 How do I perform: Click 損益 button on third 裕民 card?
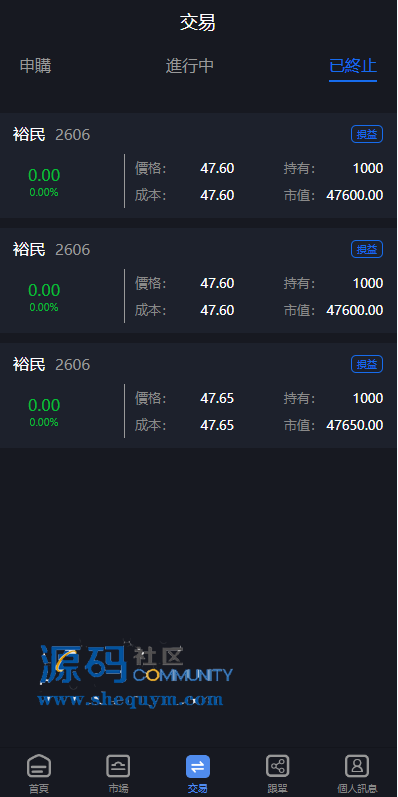(x=367, y=364)
